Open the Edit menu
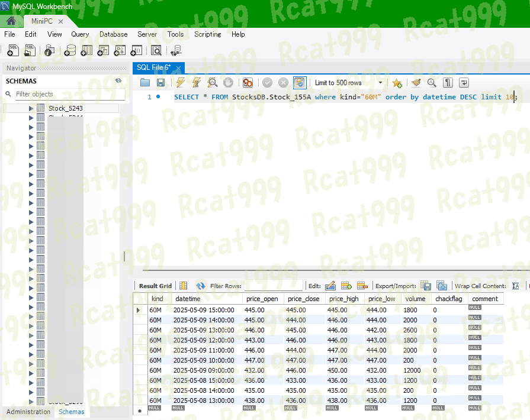Image resolution: width=530 pixels, height=420 pixels. tap(30, 34)
